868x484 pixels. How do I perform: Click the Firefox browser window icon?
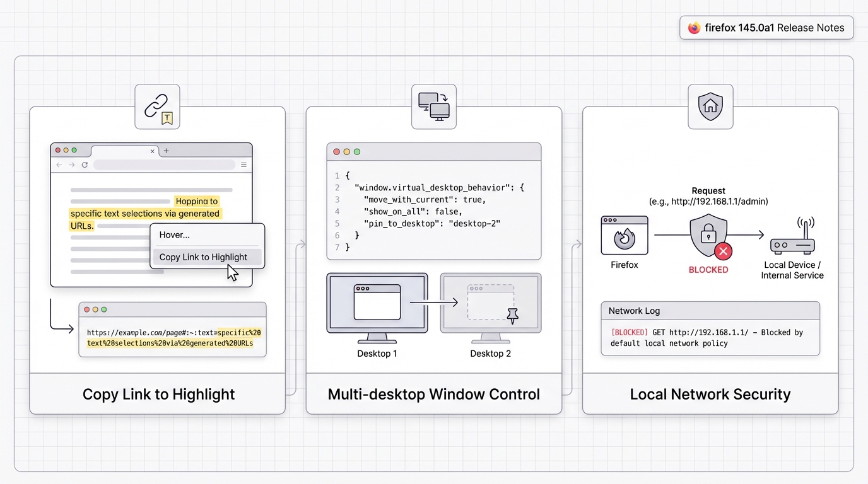pyautogui.click(x=624, y=235)
